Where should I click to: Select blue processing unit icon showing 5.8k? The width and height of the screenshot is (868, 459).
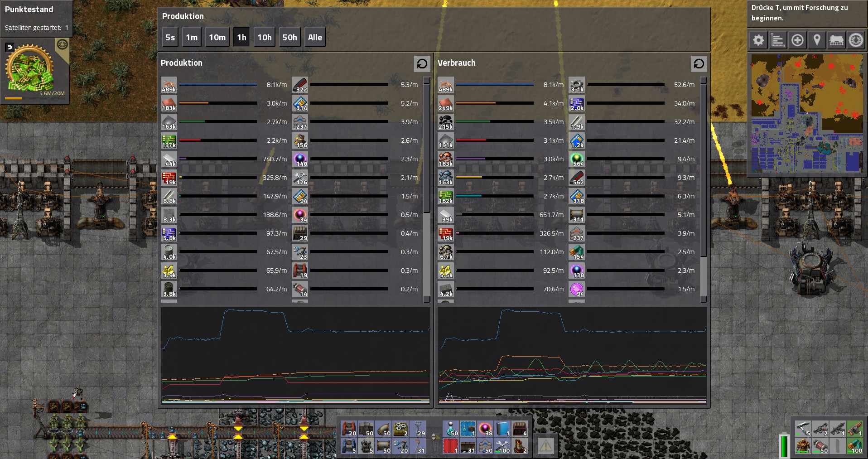click(169, 233)
